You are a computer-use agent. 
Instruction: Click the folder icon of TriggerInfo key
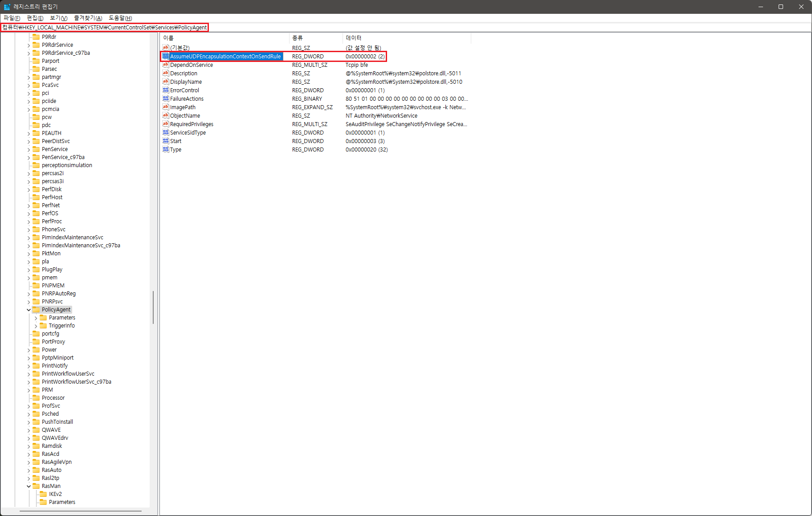click(43, 325)
